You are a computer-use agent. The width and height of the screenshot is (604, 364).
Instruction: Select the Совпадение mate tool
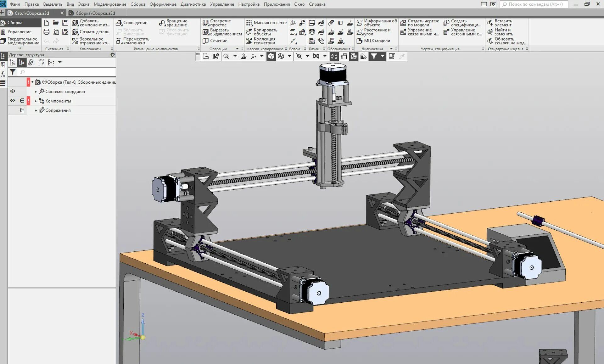click(x=131, y=23)
